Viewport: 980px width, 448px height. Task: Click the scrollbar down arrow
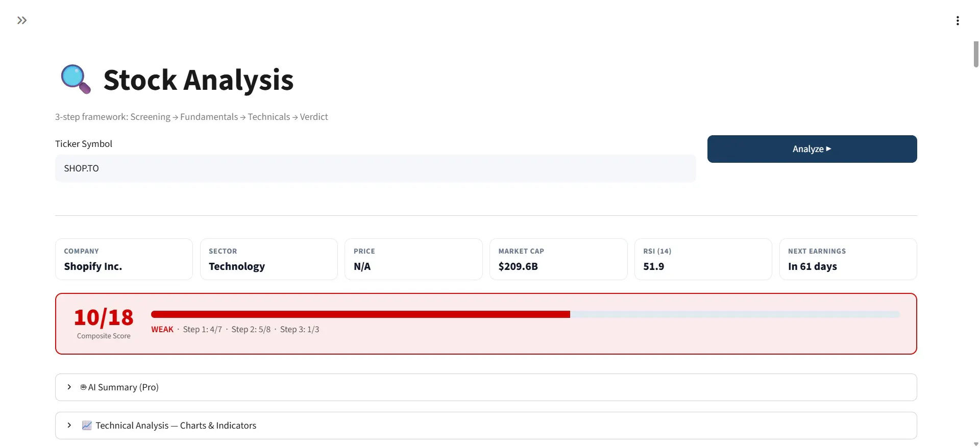(x=976, y=444)
